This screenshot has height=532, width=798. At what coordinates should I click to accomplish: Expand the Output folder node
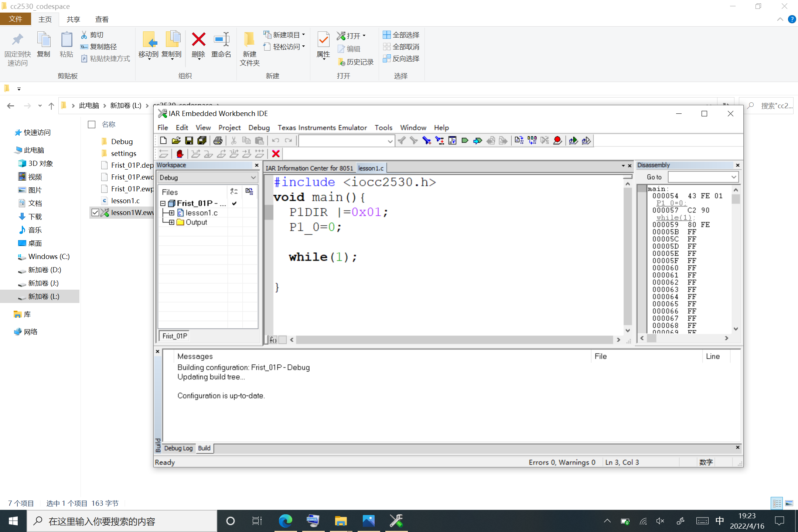172,222
